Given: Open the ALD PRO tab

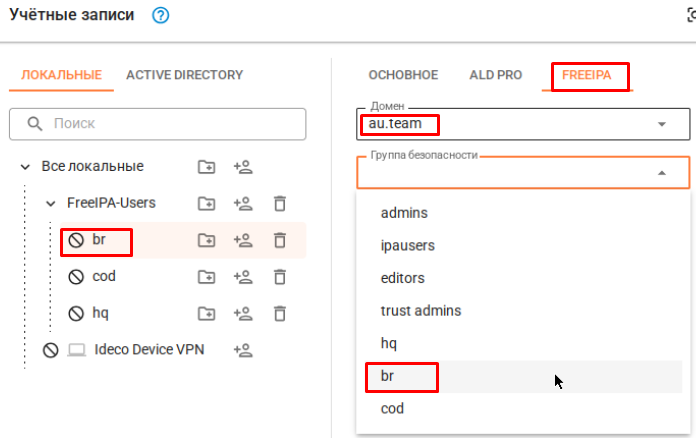Looking at the screenshot, I should pos(495,75).
